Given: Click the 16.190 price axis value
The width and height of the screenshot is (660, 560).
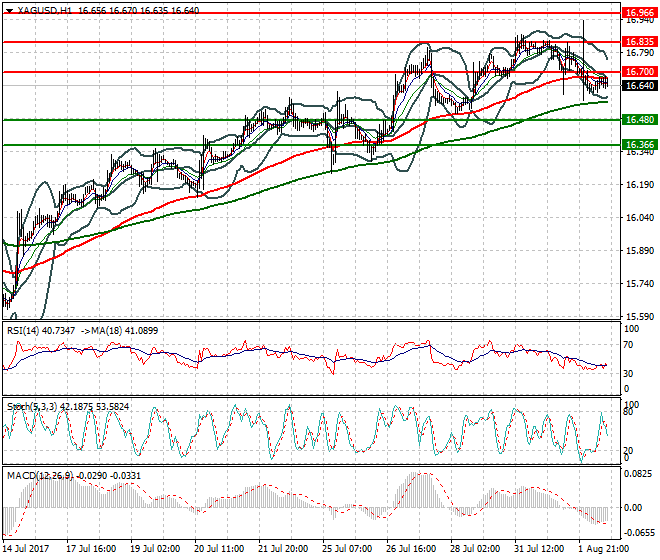Looking at the screenshot, I should pyautogui.click(x=640, y=184).
